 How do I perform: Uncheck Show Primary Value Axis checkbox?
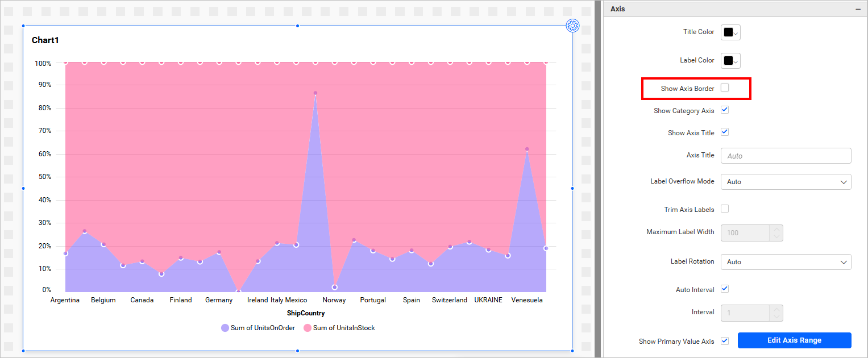pos(725,341)
